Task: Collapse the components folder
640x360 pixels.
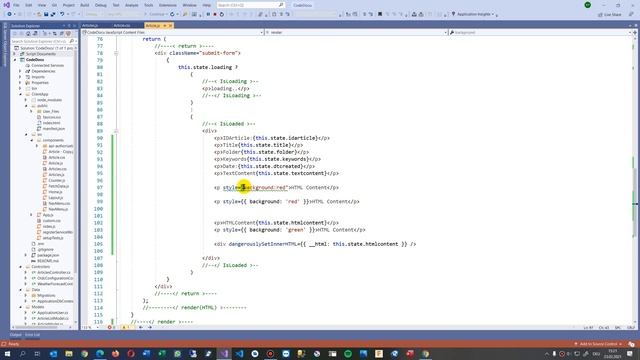Action: pos(31,140)
